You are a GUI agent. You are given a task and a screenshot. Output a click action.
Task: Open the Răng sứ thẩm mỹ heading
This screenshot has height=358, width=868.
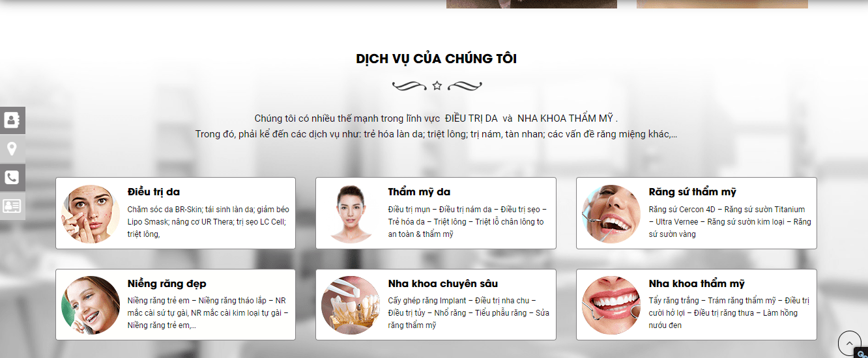[693, 192]
